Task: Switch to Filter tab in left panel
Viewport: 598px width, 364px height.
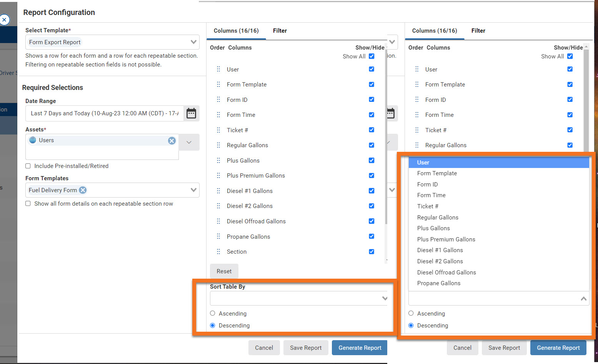Action: (x=280, y=31)
